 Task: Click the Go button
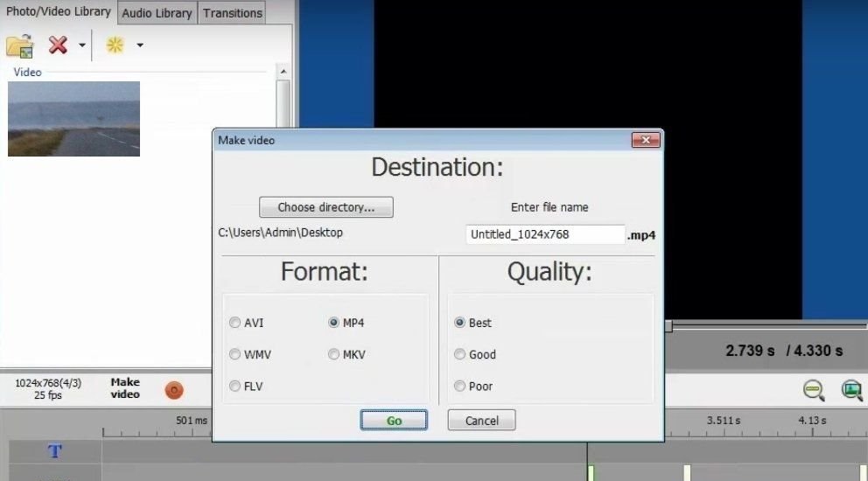coord(394,420)
